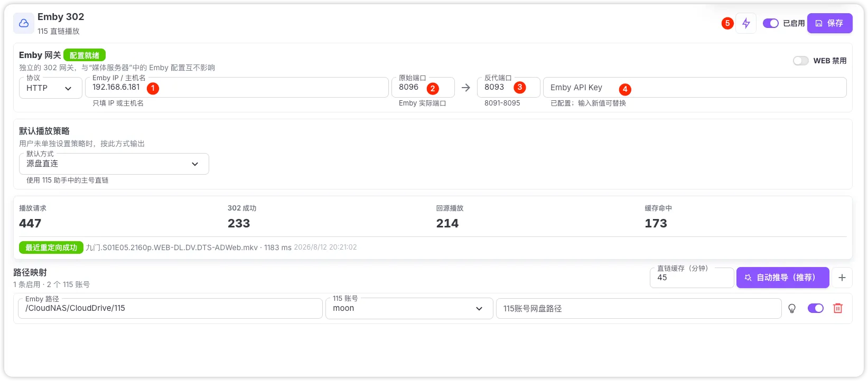The width and height of the screenshot is (868, 381).
Task: Click the arrow between origin and proxy ports
Action: coord(466,88)
